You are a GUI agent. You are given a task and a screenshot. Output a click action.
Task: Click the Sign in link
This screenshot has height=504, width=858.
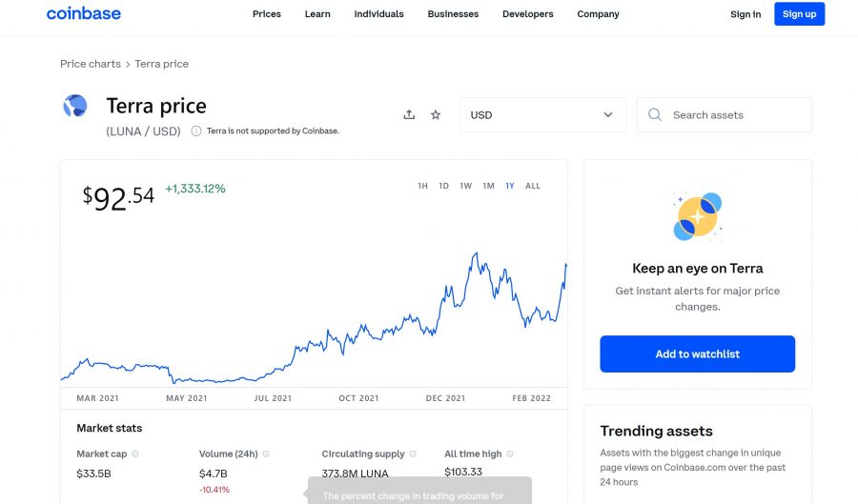pyautogui.click(x=746, y=14)
